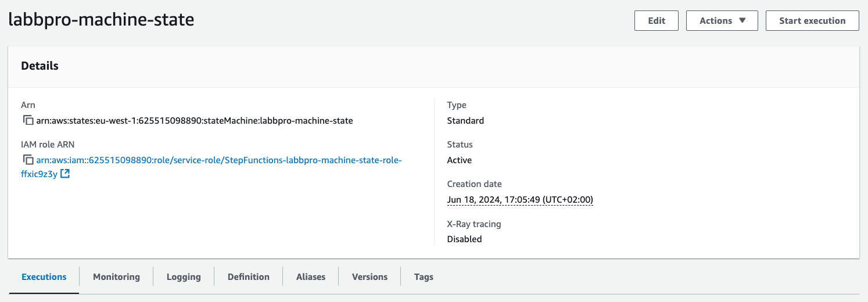Switch to the Monitoring tab
Viewport: 868px width, 302px height.
click(x=116, y=276)
